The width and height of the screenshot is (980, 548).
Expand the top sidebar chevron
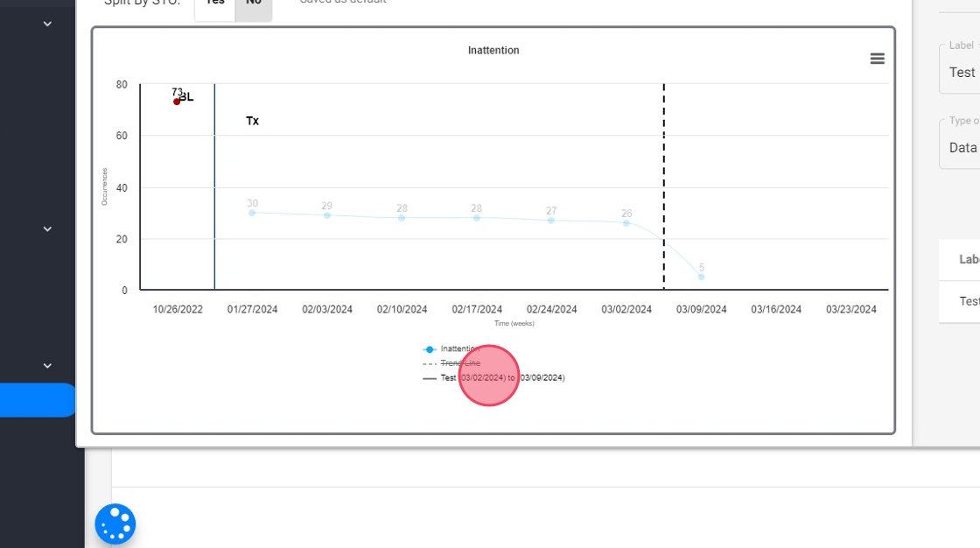click(x=47, y=24)
